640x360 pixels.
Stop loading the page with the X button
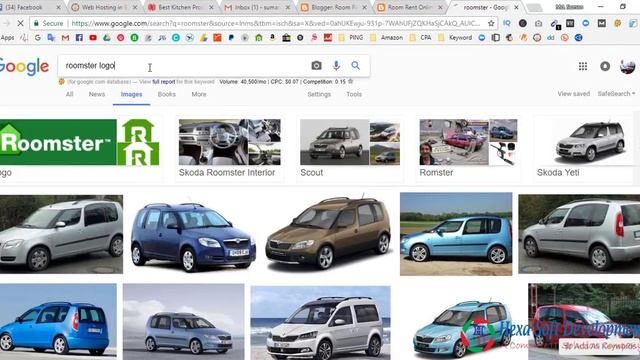20,24
